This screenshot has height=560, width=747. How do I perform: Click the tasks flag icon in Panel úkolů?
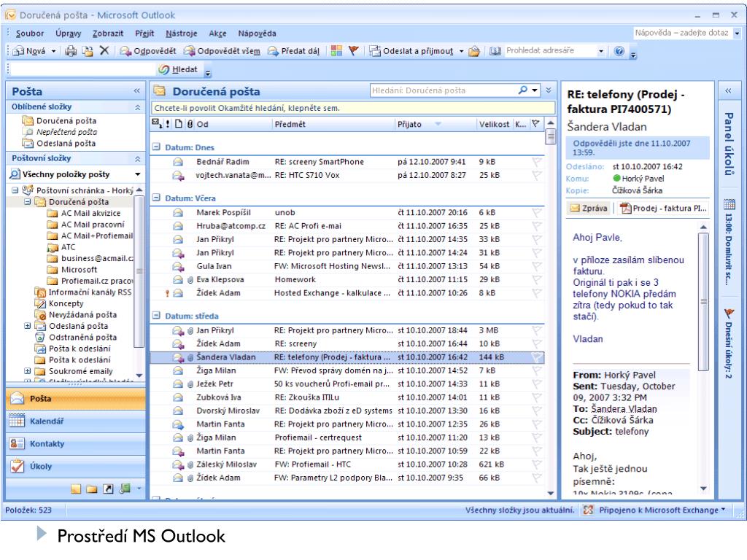pyautogui.click(x=729, y=314)
